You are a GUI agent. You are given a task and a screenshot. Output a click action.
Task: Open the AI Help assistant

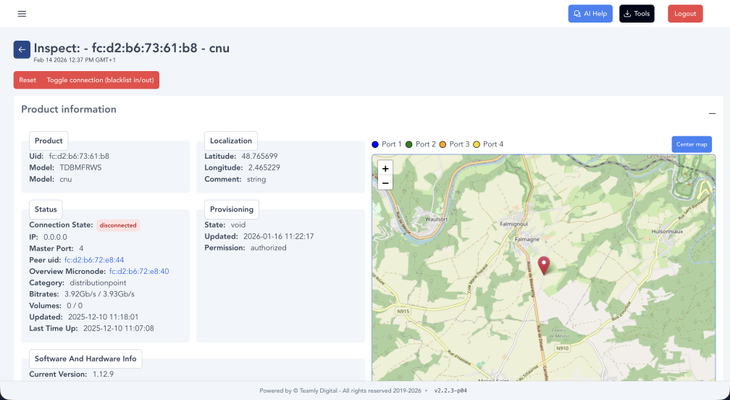[x=590, y=14]
